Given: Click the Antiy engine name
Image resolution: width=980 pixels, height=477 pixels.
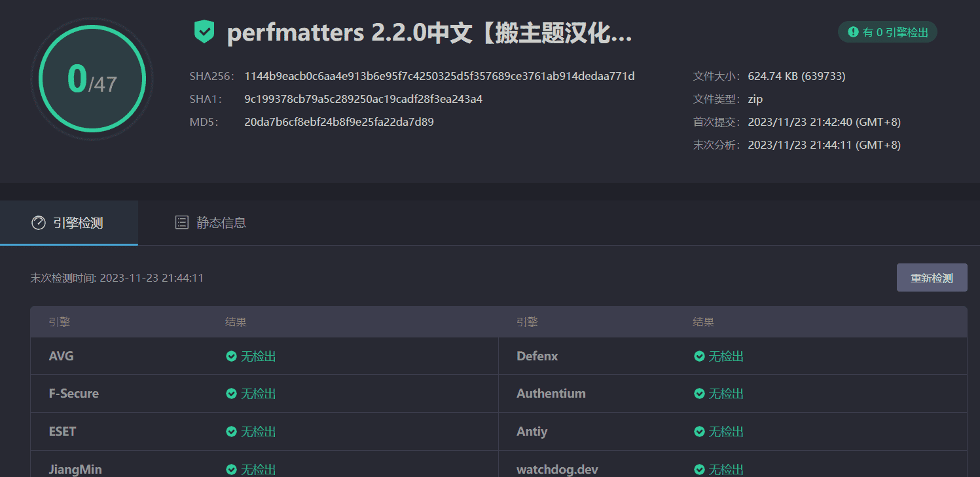Looking at the screenshot, I should (532, 432).
